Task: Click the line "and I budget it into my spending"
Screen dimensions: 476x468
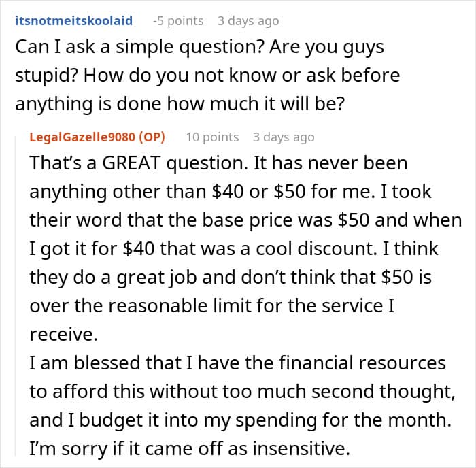Action: tap(241, 420)
